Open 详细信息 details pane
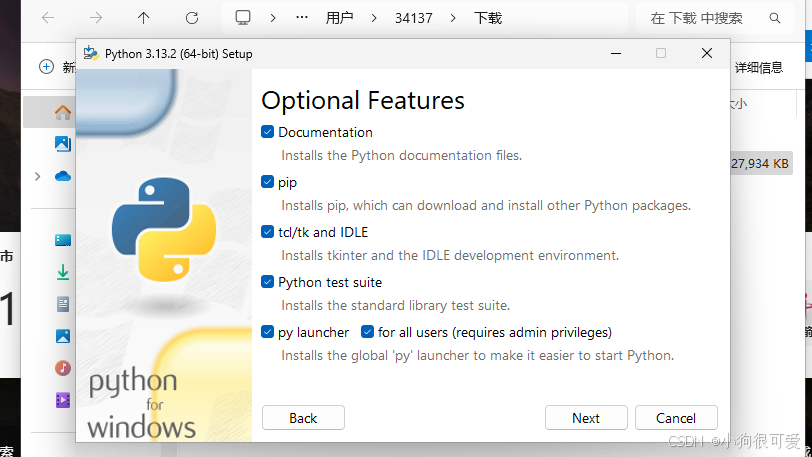This screenshot has height=457, width=812. [x=759, y=67]
